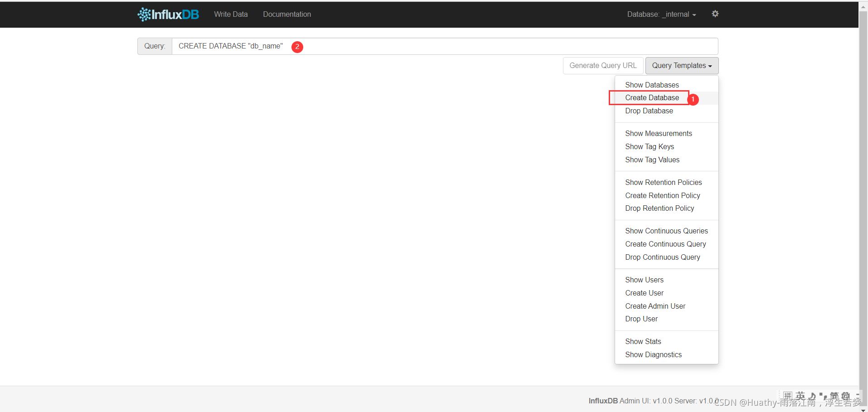The width and height of the screenshot is (868, 412).
Task: Pick Create Admin User template
Action: coord(666,306)
